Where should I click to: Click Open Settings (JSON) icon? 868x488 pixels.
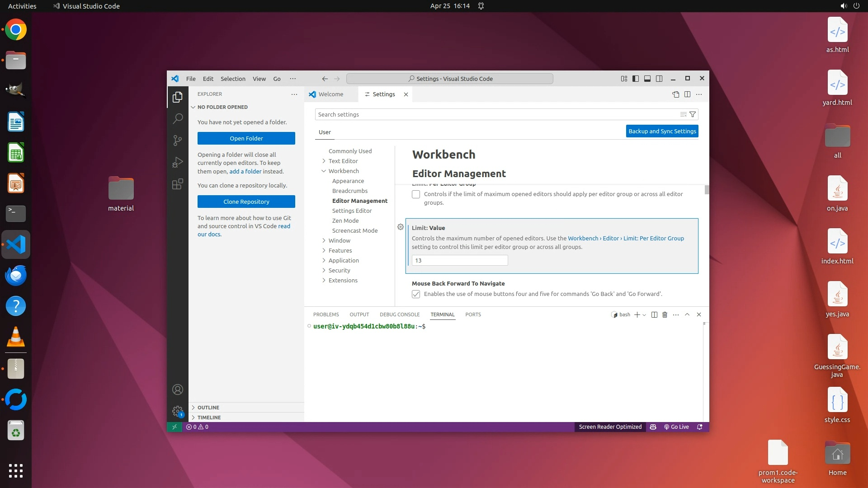pyautogui.click(x=675, y=94)
